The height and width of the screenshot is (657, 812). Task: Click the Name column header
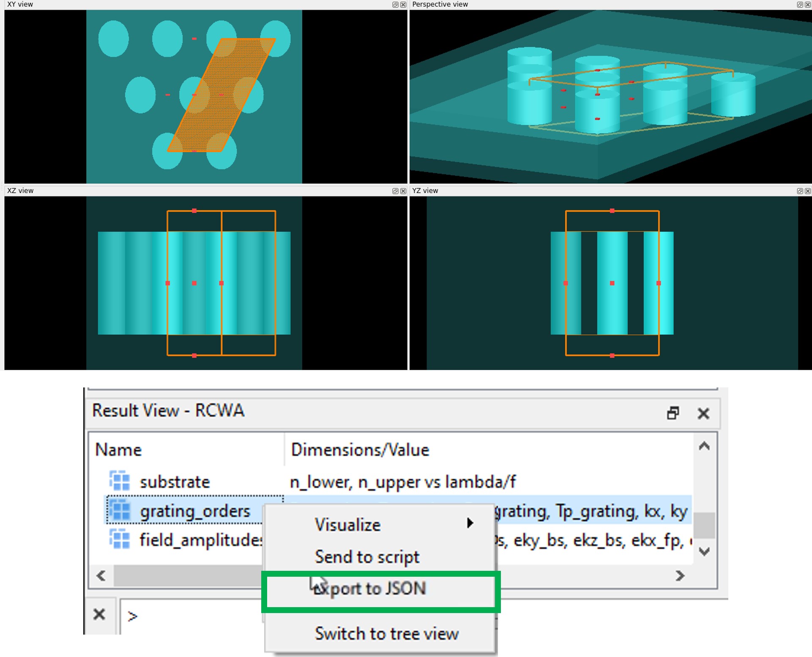[118, 450]
